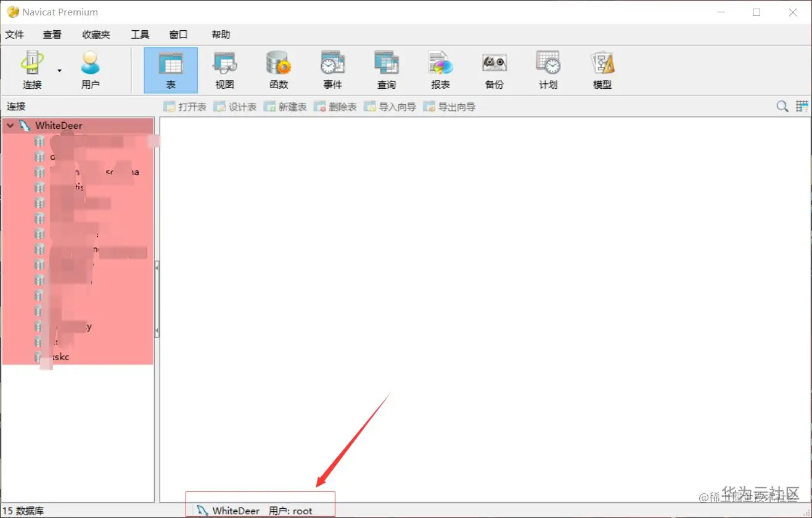Expand the 连接 button dropdown arrow
This screenshot has width=812, height=518.
pyautogui.click(x=60, y=70)
